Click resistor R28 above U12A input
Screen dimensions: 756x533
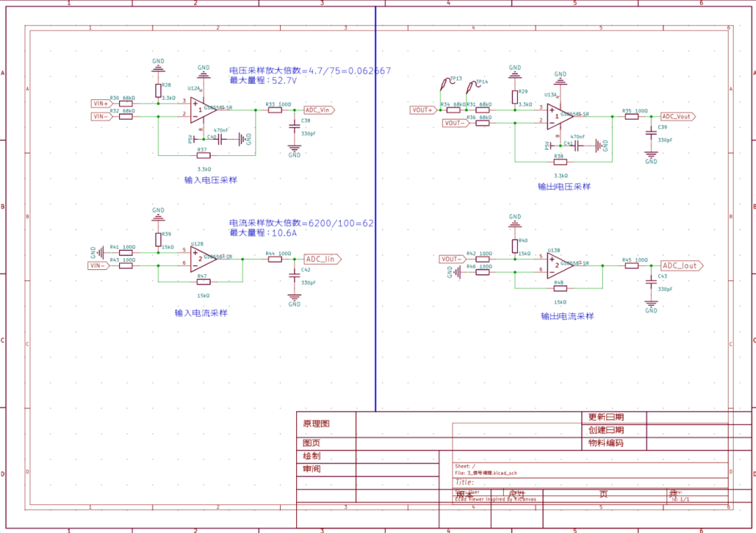point(158,91)
